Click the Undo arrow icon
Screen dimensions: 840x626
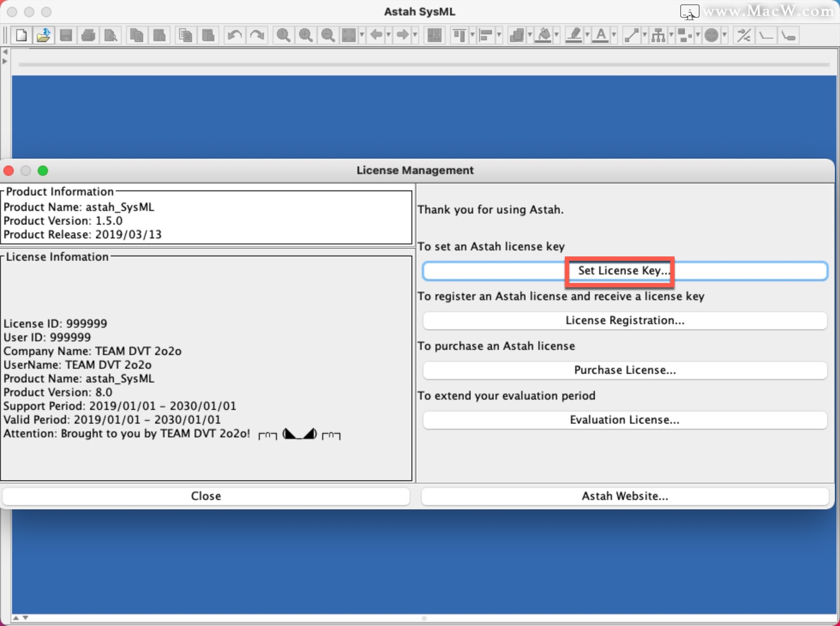tap(234, 35)
